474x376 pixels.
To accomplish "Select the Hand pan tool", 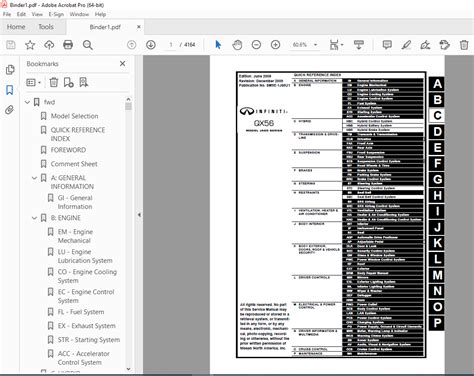I will (237, 45).
